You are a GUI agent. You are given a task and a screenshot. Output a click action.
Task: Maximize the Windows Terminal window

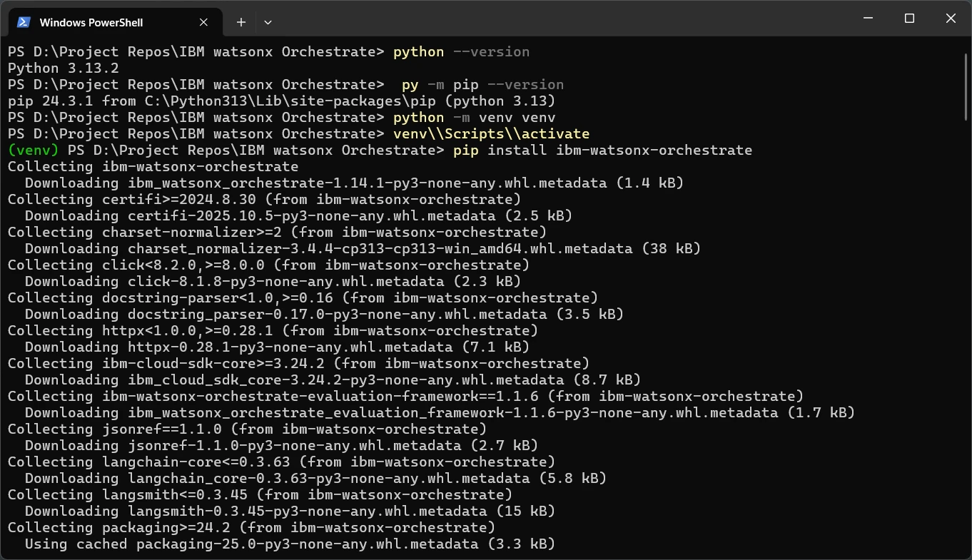point(909,19)
